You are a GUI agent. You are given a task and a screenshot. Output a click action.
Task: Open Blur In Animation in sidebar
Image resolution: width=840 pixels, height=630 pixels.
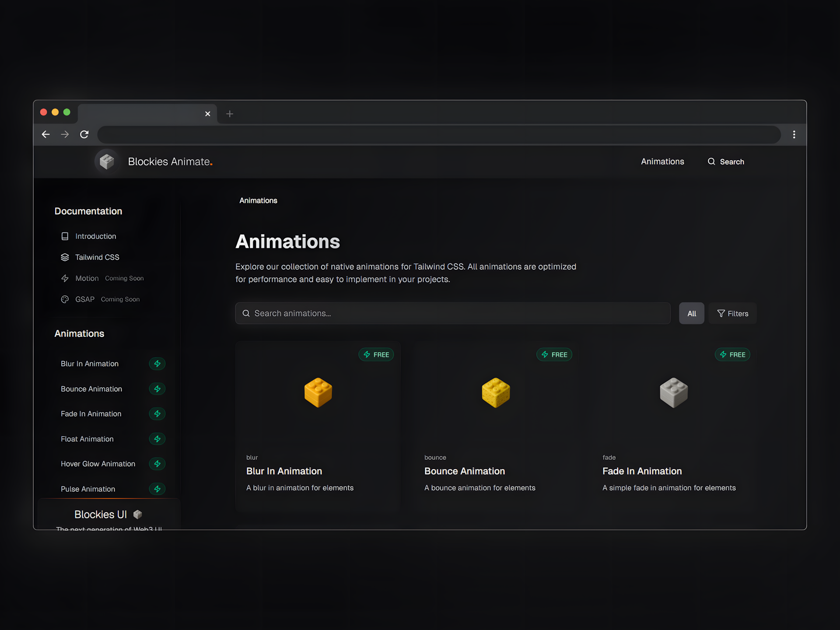90,364
